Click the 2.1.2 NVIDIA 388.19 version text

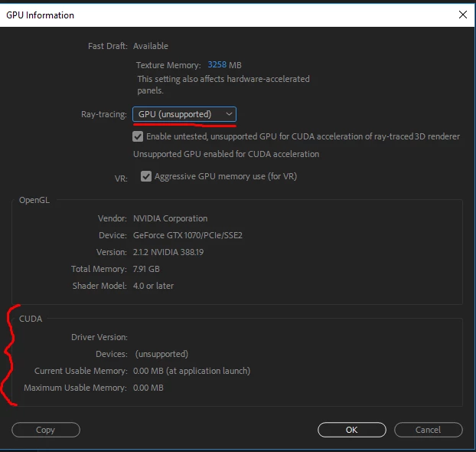[168, 252]
